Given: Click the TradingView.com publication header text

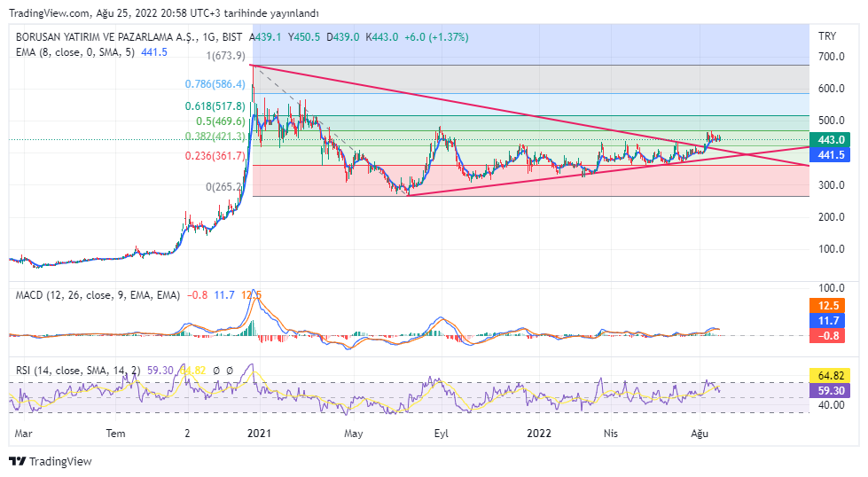Looking at the screenshot, I should (x=164, y=12).
